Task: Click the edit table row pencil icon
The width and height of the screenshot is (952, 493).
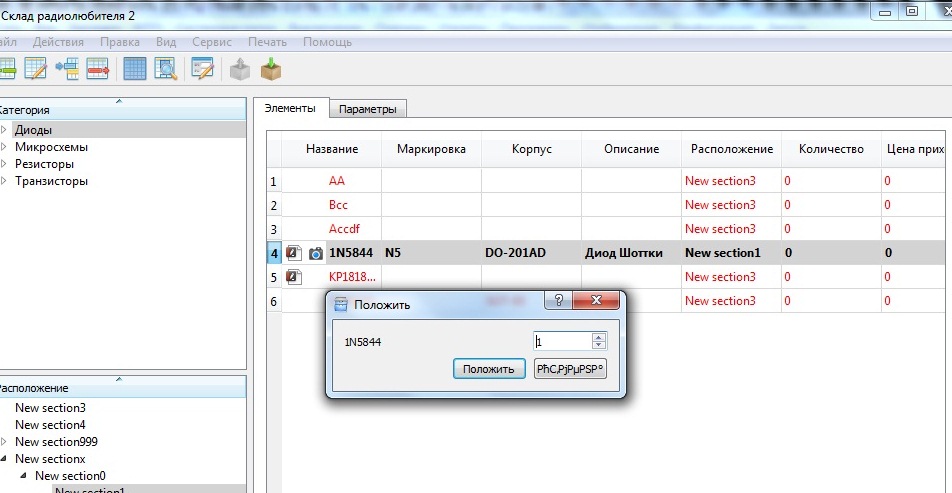Action: (36, 69)
